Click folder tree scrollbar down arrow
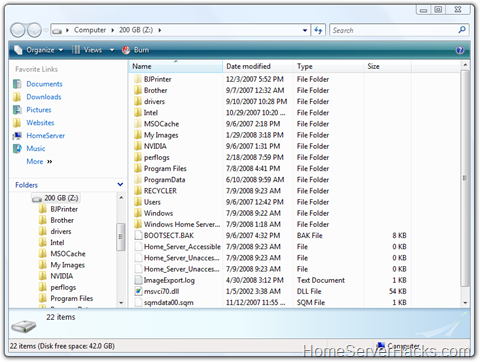Viewport: 480px width, 362px height. coord(121,303)
